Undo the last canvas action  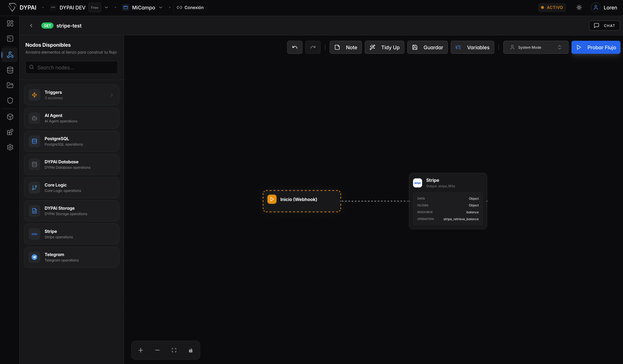(x=295, y=47)
